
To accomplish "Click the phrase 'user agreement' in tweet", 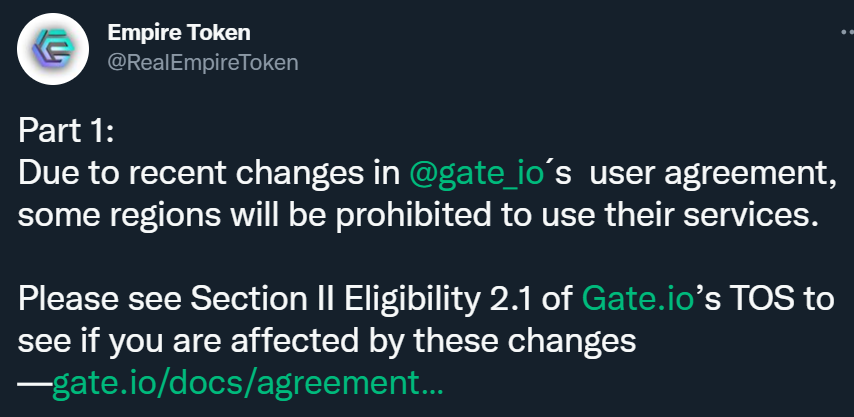I will (x=713, y=174).
